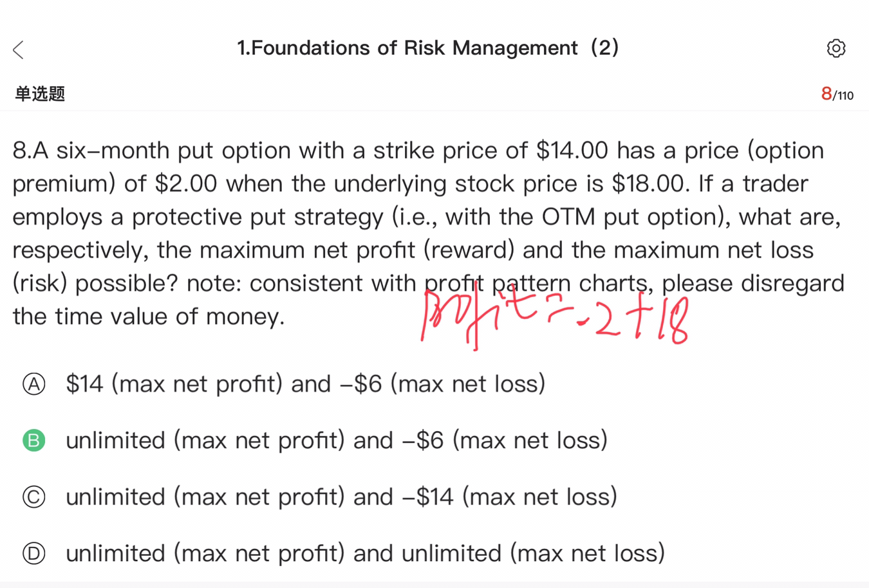The width and height of the screenshot is (869, 588).
Task: Tap the 单选题 question type label
Action: pyautogui.click(x=40, y=94)
